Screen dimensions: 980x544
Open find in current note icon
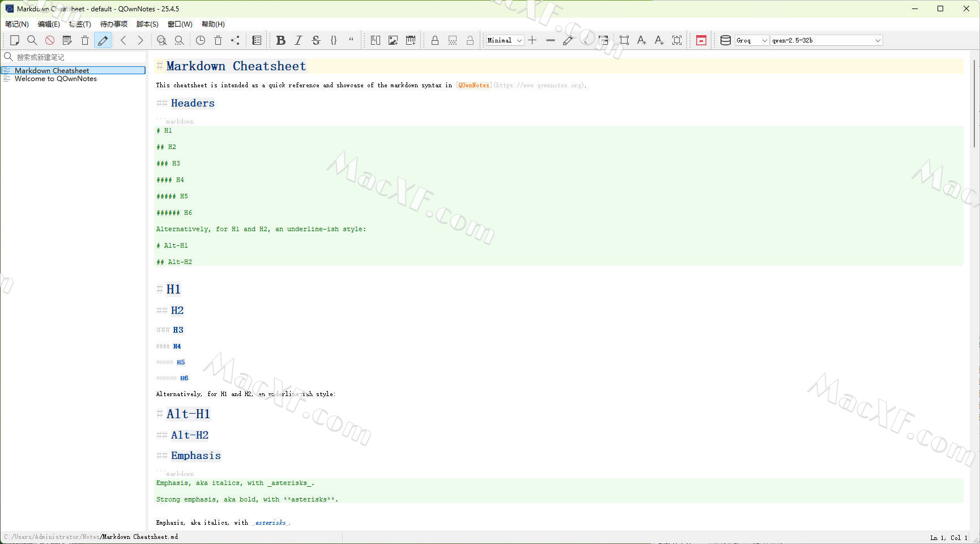(161, 40)
